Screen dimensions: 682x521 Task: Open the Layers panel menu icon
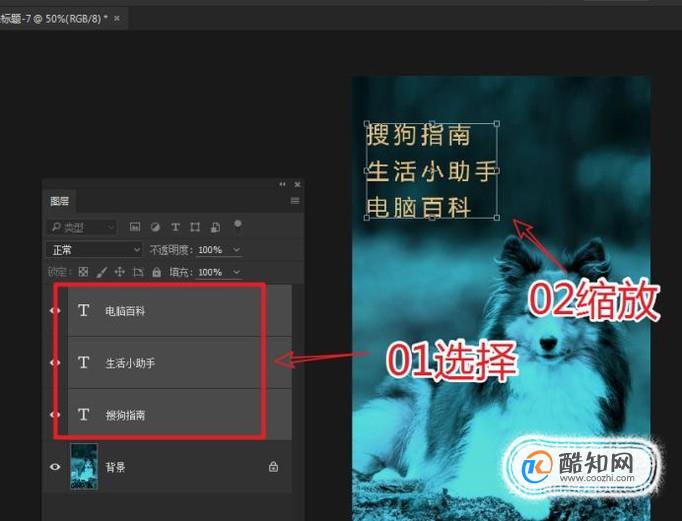click(x=295, y=200)
